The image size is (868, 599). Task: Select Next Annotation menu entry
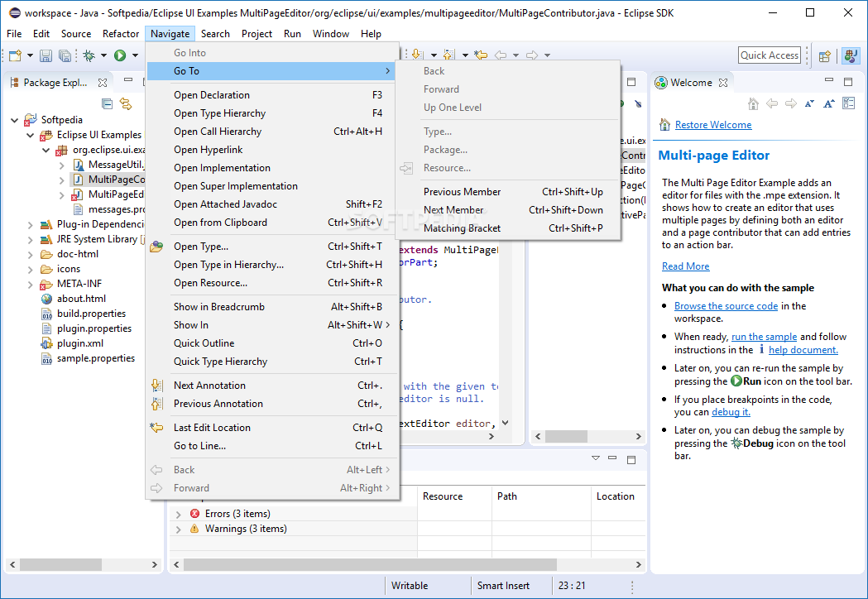(x=272, y=386)
